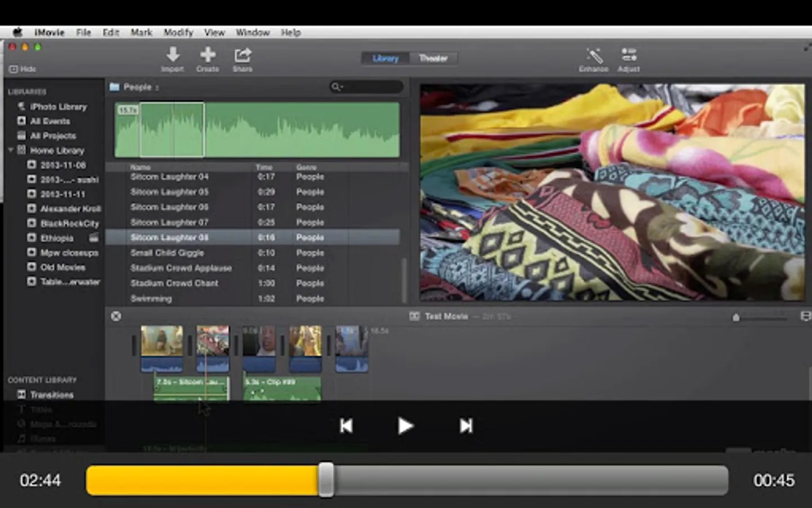The width and height of the screenshot is (812, 508).
Task: Open the Modify menu
Action: (178, 32)
